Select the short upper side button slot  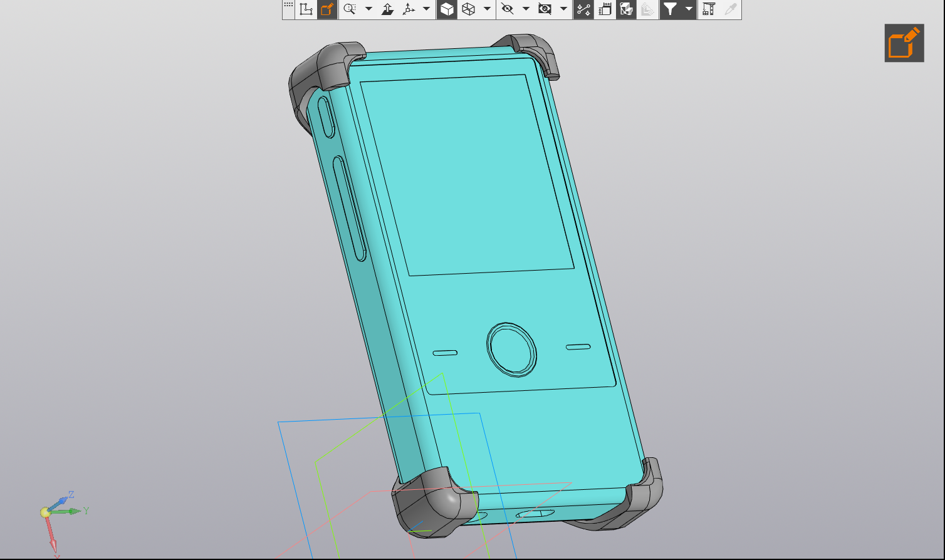[326, 117]
